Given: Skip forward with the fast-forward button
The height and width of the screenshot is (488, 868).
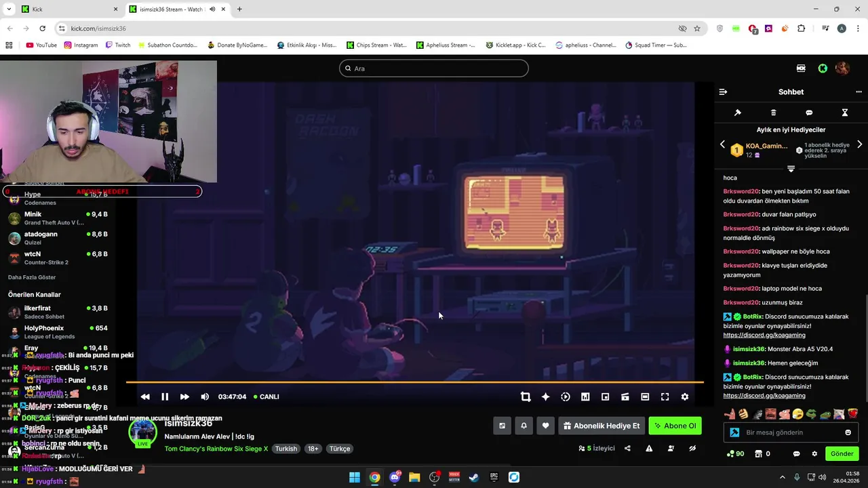Looking at the screenshot, I should (184, 396).
